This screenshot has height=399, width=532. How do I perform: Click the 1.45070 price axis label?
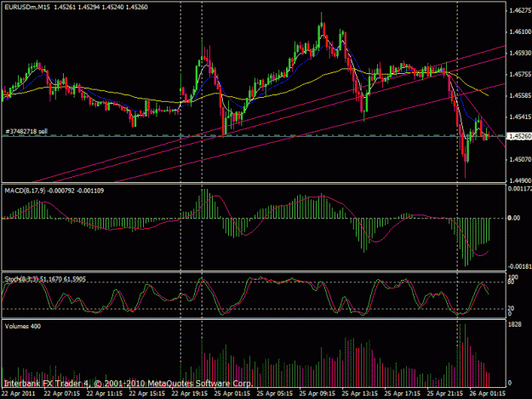coord(519,159)
